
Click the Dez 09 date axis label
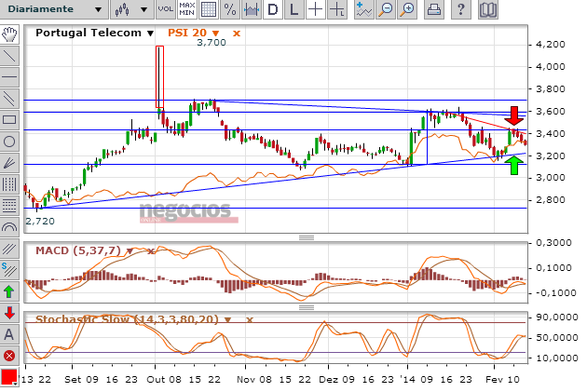tap(336, 380)
